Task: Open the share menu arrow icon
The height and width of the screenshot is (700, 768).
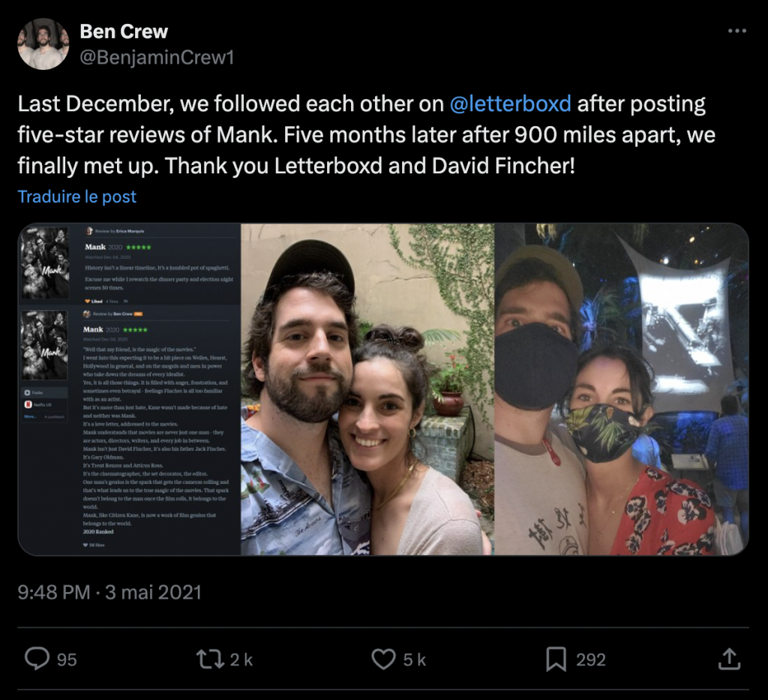Action: pos(728,659)
